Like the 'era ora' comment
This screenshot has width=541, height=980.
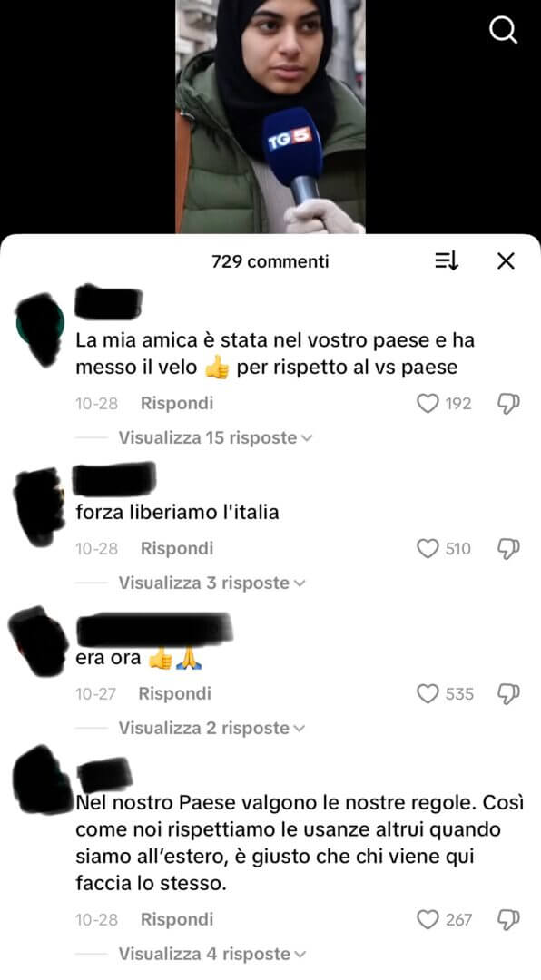(428, 694)
